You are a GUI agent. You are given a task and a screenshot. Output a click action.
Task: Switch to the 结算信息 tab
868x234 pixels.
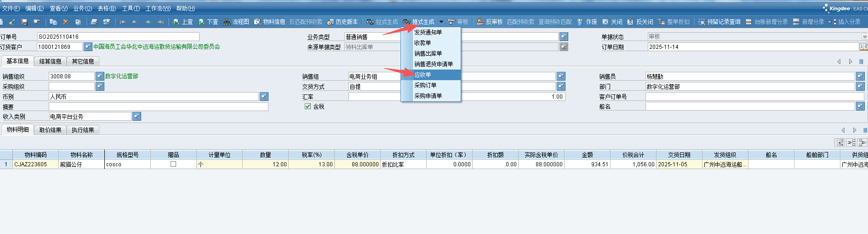[x=50, y=61]
